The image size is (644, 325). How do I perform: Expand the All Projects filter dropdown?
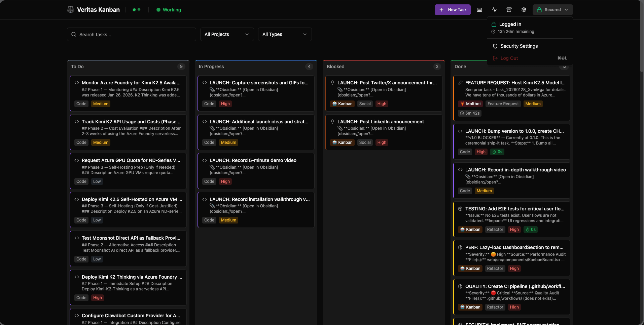tap(227, 34)
